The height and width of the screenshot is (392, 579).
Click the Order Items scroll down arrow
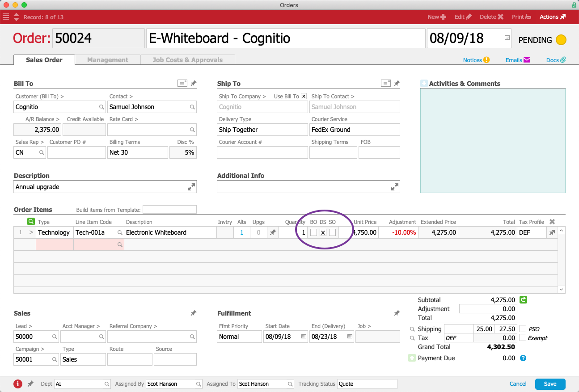pyautogui.click(x=562, y=290)
